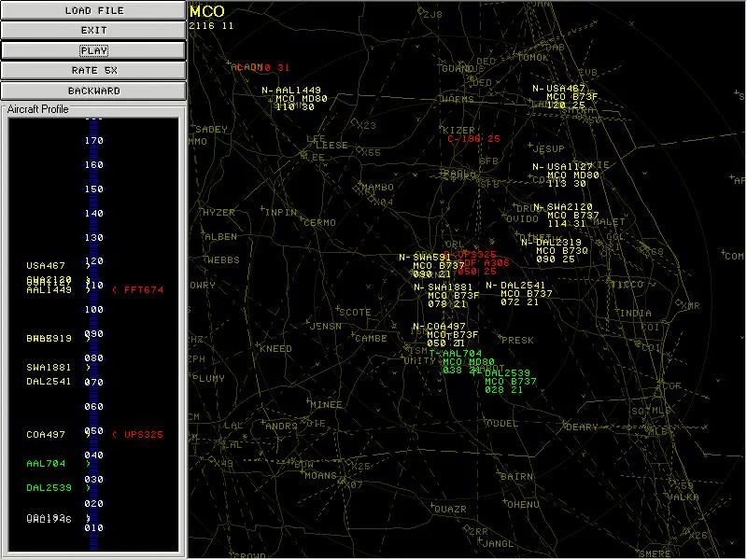Select the JESUP waypoint label
The image size is (747, 560).
tap(548, 148)
